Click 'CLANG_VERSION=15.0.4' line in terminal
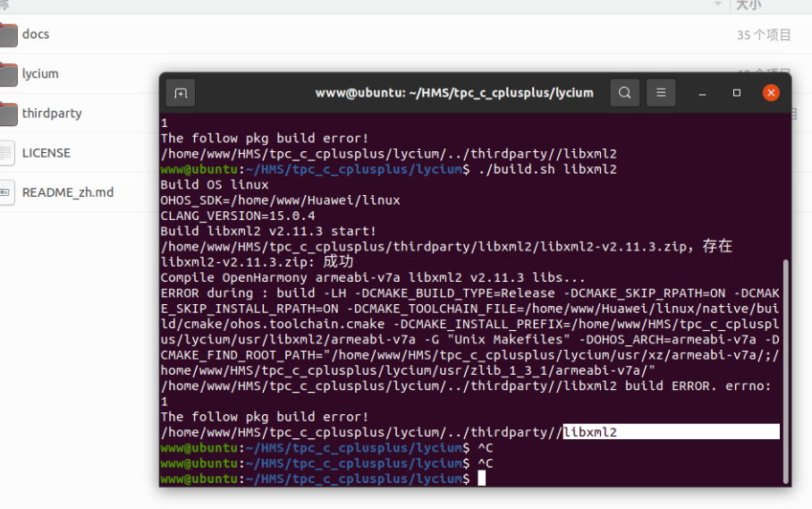Screen dimensions: 812x509 [x=238, y=216]
